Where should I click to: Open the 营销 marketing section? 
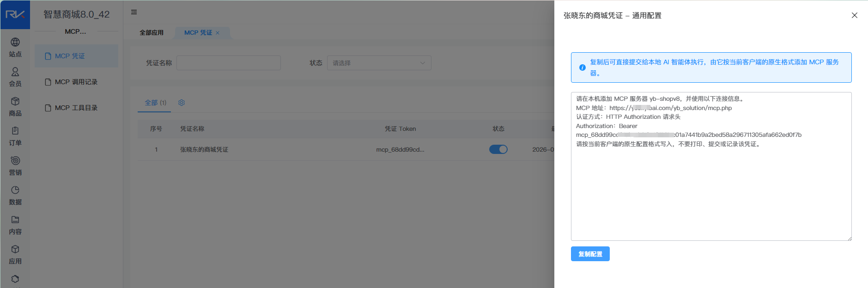click(x=15, y=166)
